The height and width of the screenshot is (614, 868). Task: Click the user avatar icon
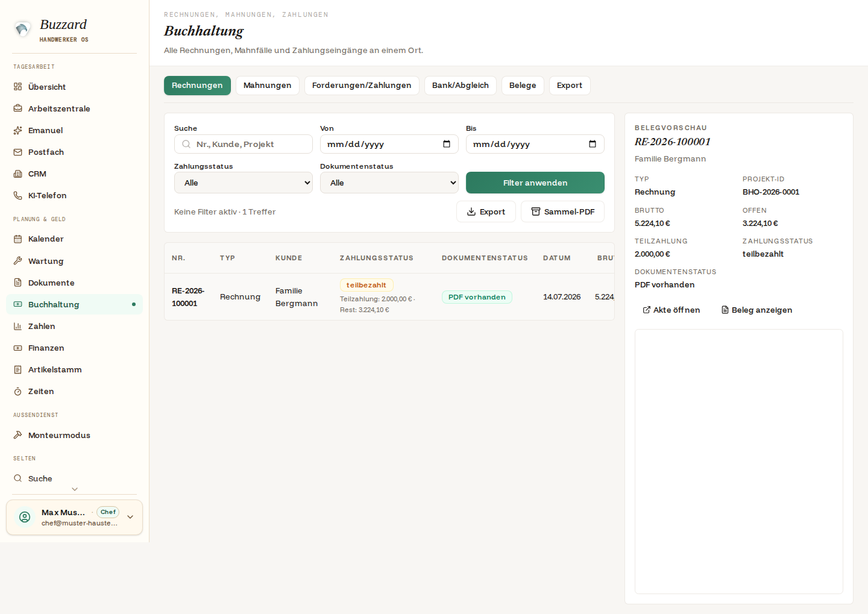[x=25, y=517]
